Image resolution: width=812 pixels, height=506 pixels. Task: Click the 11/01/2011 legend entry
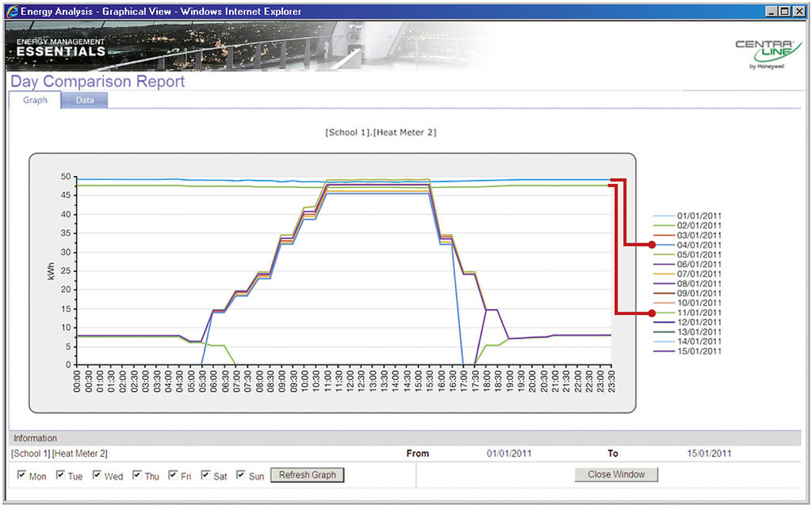click(x=699, y=312)
